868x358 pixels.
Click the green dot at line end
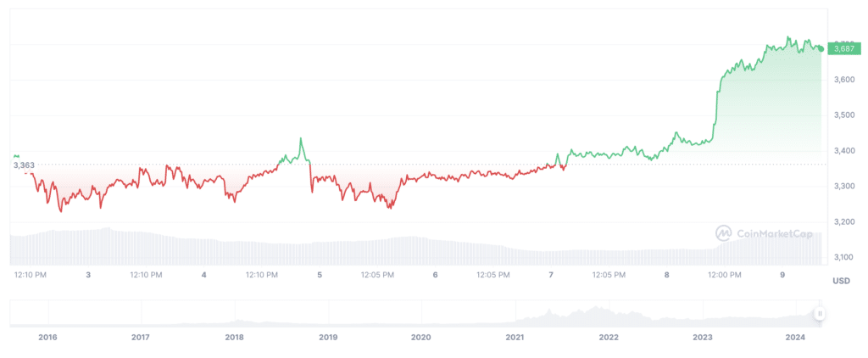coord(821,48)
